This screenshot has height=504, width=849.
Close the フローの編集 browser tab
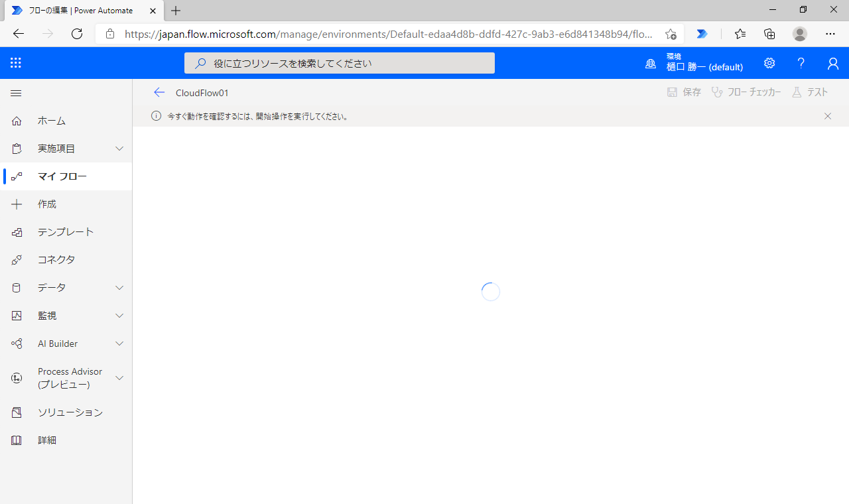pyautogui.click(x=153, y=11)
